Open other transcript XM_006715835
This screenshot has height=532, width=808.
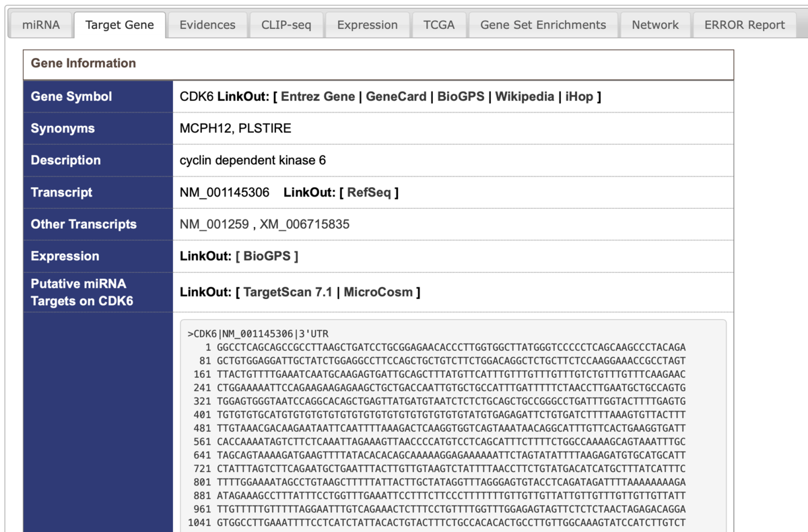point(304,224)
